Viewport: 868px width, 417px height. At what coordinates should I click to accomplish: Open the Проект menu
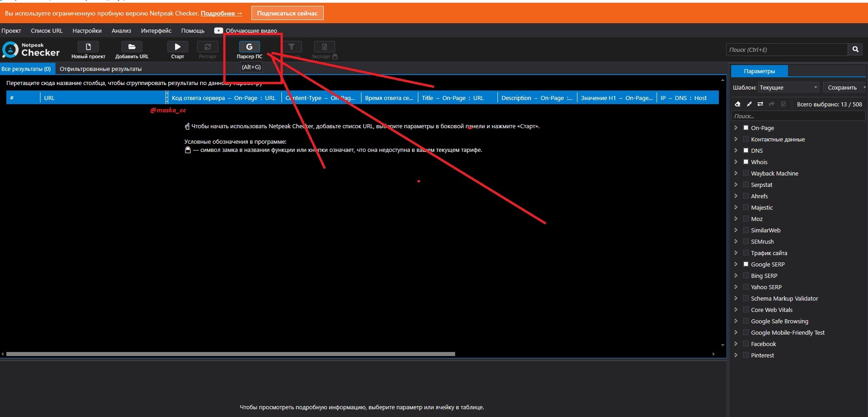click(11, 30)
